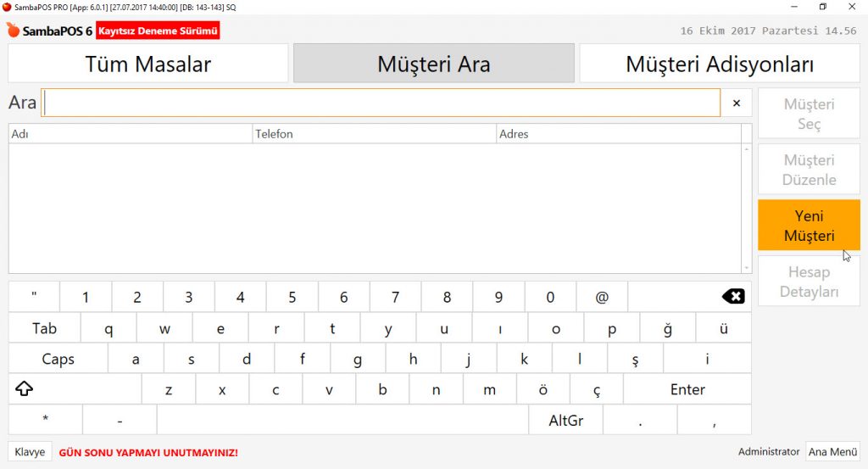The height and width of the screenshot is (469, 868).
Task: Click the Adres column header
Action: pyautogui.click(x=618, y=134)
